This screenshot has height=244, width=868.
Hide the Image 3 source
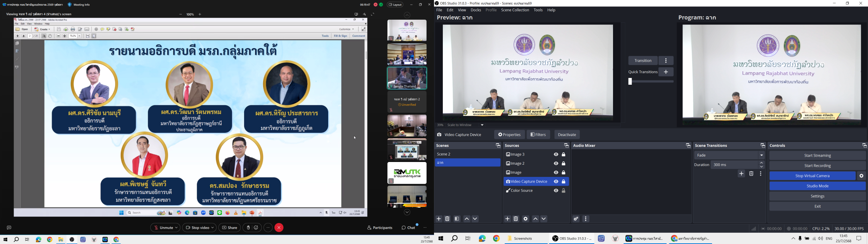tap(556, 155)
